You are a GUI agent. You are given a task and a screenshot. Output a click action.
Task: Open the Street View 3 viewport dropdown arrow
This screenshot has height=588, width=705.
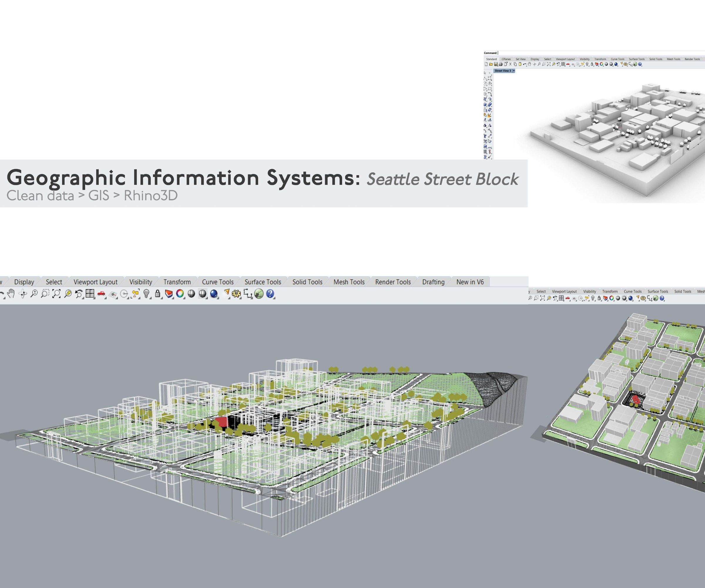coord(514,71)
